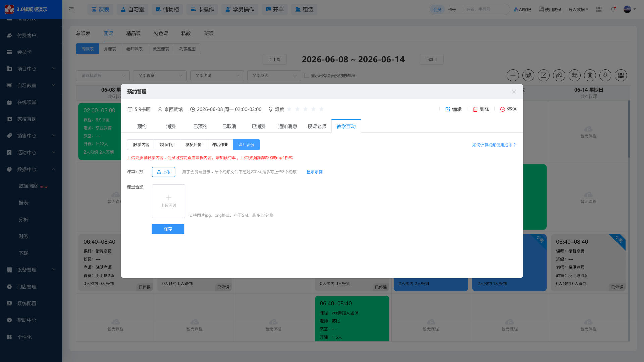Open the AI客服 assistant

pyautogui.click(x=522, y=9)
